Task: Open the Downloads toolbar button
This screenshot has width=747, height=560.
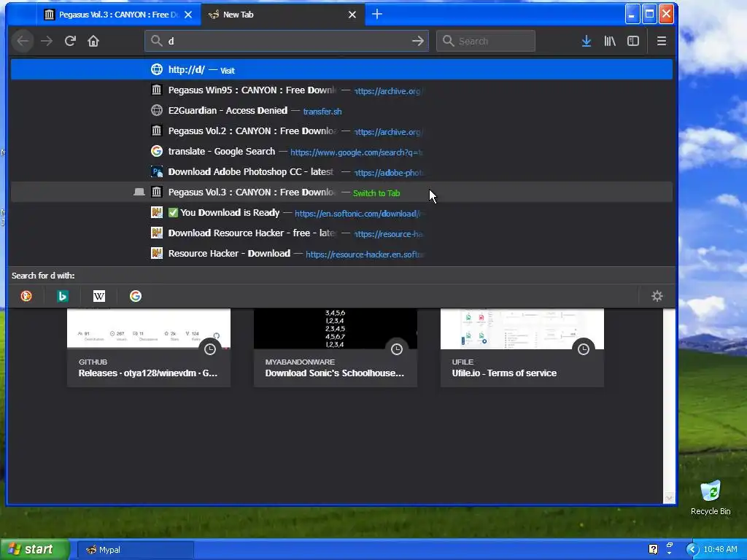Action: pos(587,41)
